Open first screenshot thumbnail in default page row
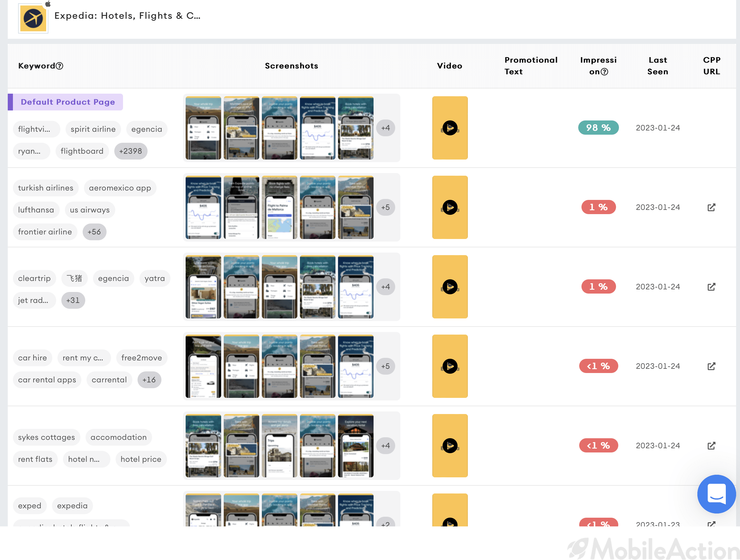Screen dimensions: 740x560 tap(203, 128)
